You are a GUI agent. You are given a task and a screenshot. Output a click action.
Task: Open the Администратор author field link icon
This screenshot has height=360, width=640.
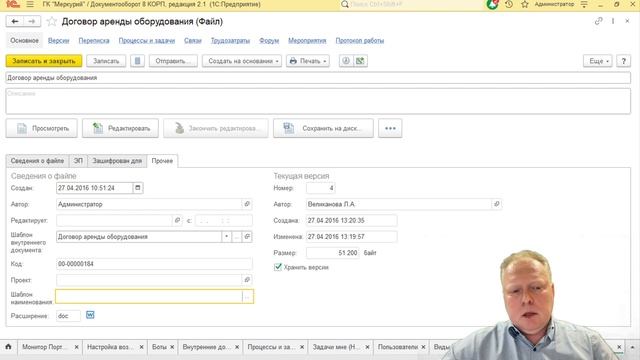pyautogui.click(x=247, y=204)
